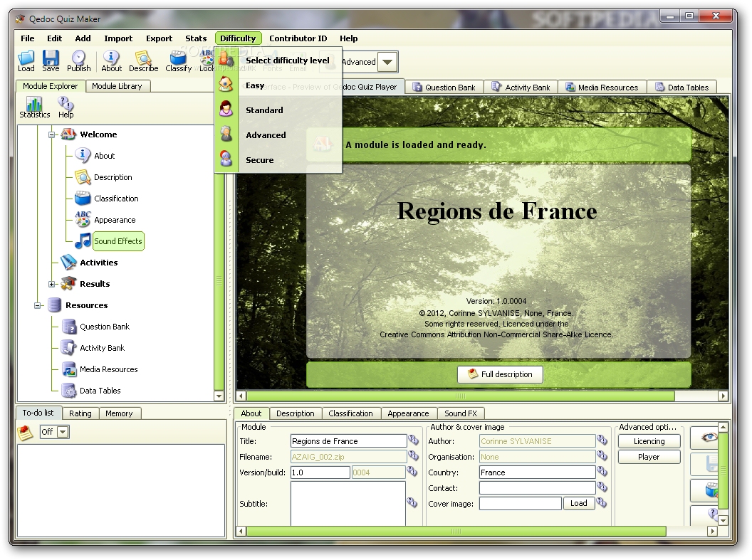Click the help icon beside Title field
Screen dimensions: 752x560
[x=413, y=440]
